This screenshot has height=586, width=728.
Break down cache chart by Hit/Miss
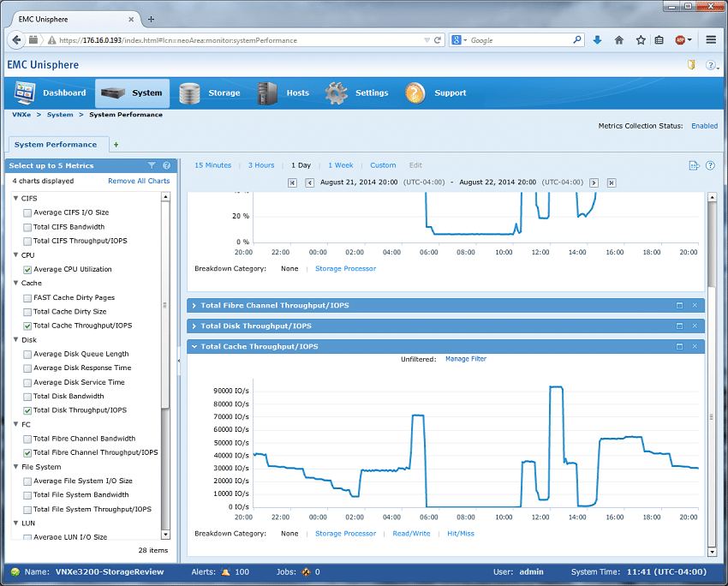pyautogui.click(x=461, y=534)
